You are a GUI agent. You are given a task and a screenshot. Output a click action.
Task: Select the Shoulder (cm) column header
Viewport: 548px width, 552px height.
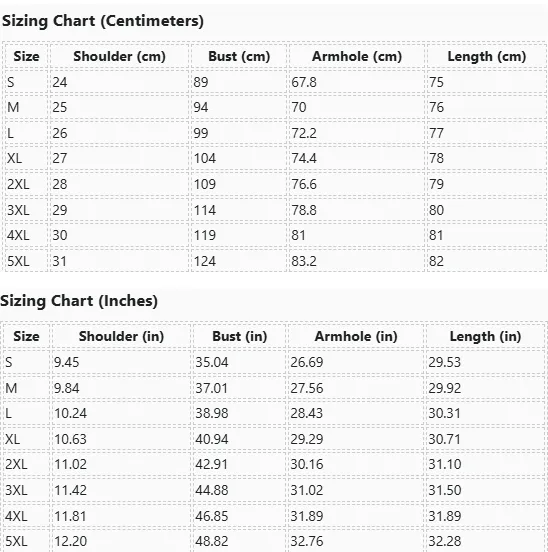click(x=119, y=56)
